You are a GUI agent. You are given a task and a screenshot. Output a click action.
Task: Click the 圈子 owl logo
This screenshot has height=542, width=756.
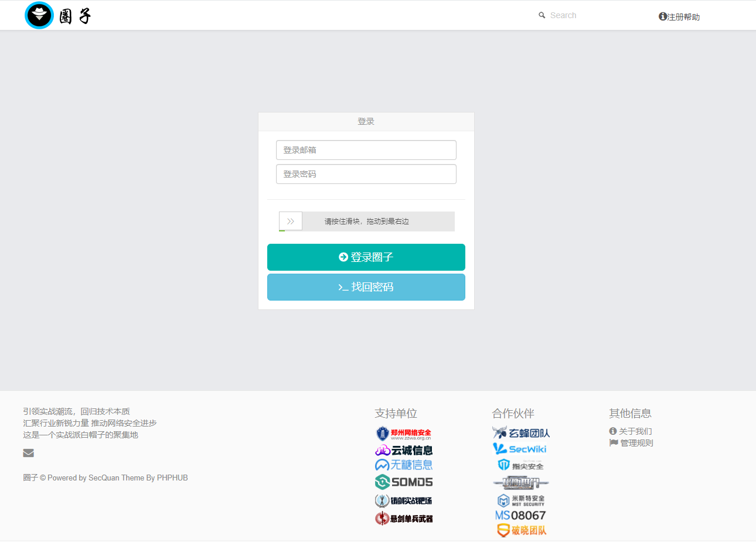(x=39, y=15)
